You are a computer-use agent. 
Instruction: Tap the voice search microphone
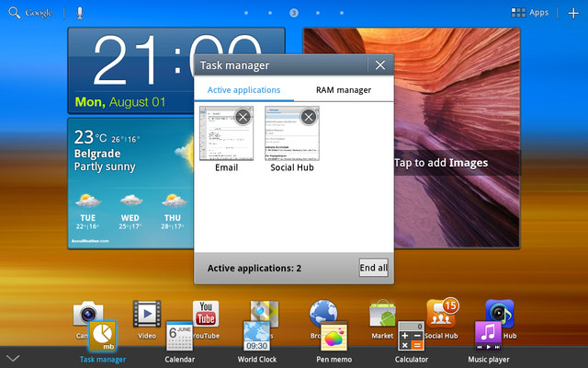[x=80, y=13]
